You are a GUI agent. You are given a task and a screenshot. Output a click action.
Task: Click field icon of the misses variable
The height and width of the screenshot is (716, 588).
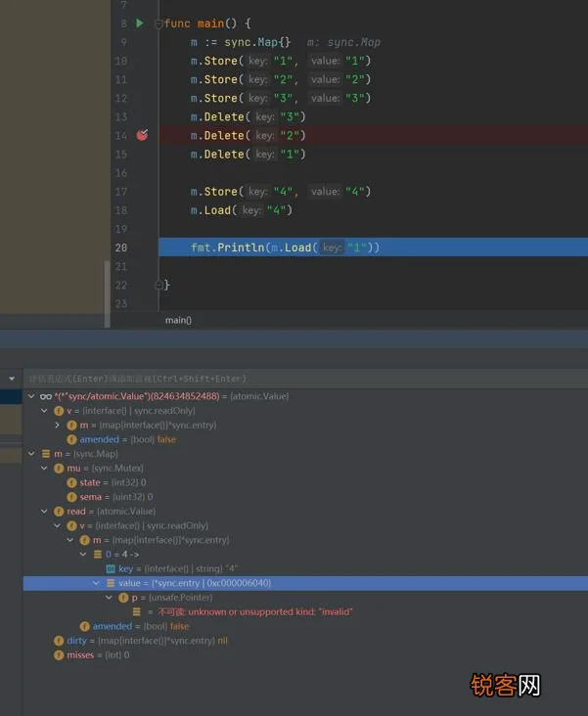click(59, 655)
